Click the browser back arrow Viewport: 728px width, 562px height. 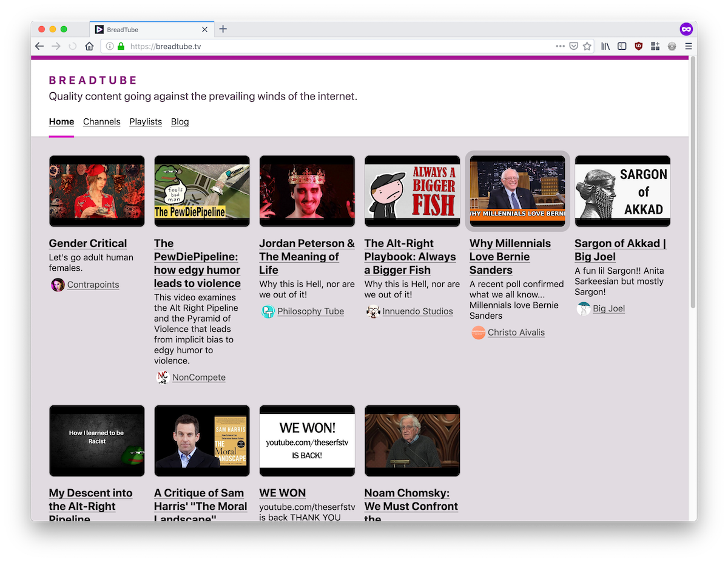(39, 46)
